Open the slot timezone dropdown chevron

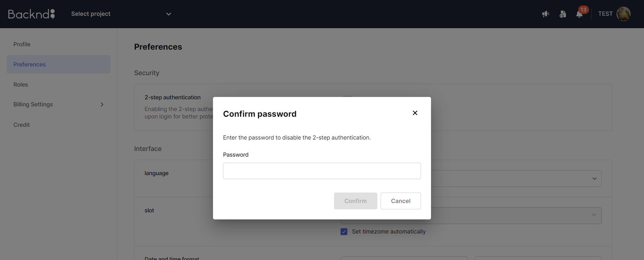point(594,215)
